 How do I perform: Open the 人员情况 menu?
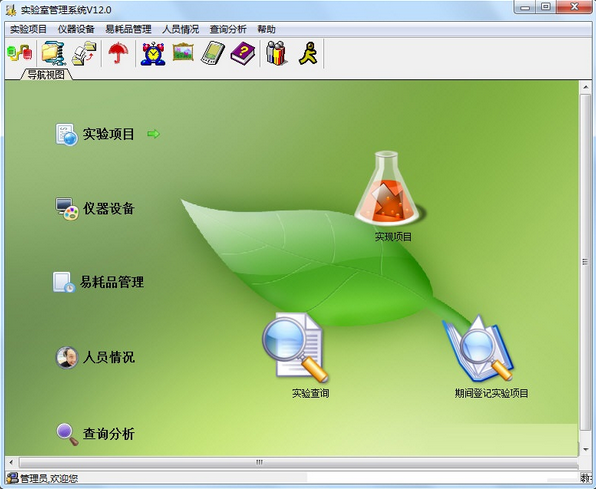coord(181,29)
